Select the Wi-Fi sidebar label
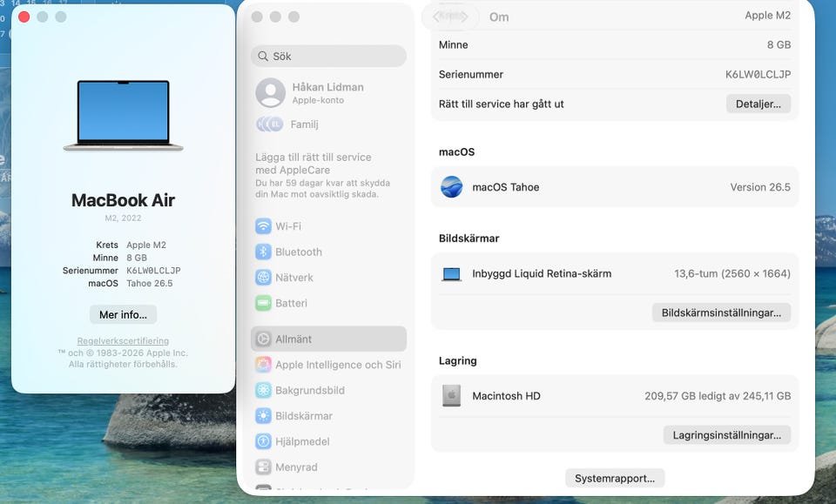This screenshot has width=836, height=504. point(288,226)
